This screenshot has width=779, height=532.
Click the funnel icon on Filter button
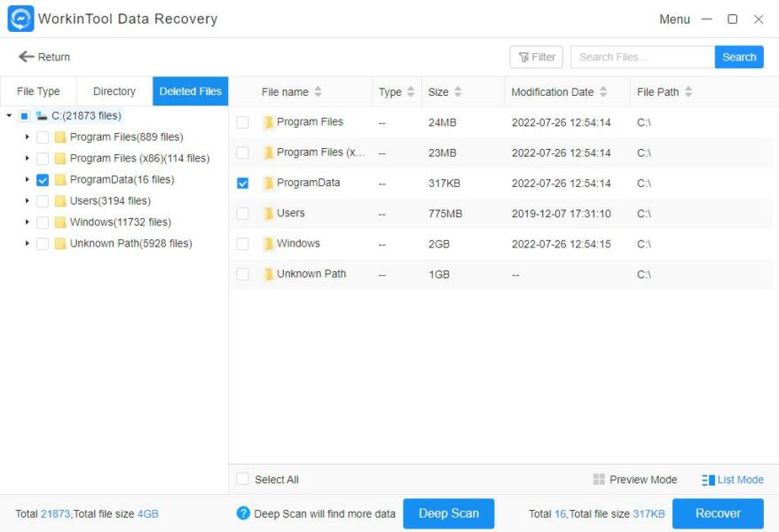point(523,58)
